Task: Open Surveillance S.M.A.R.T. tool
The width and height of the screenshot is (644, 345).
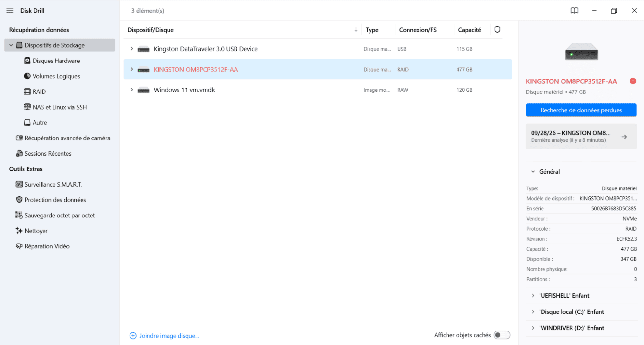Action: coord(53,184)
